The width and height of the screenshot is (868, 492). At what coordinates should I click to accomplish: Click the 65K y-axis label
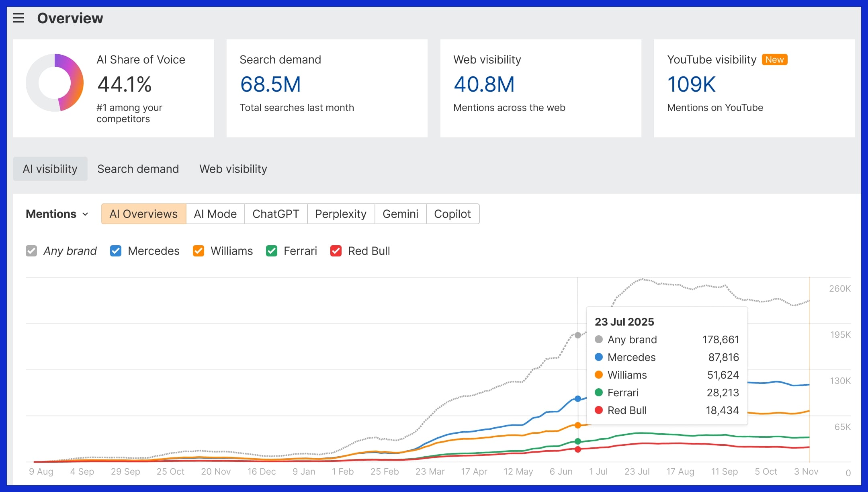tap(843, 427)
